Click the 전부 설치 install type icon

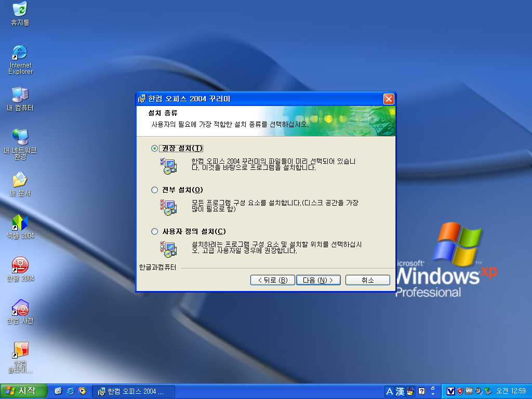tap(169, 208)
